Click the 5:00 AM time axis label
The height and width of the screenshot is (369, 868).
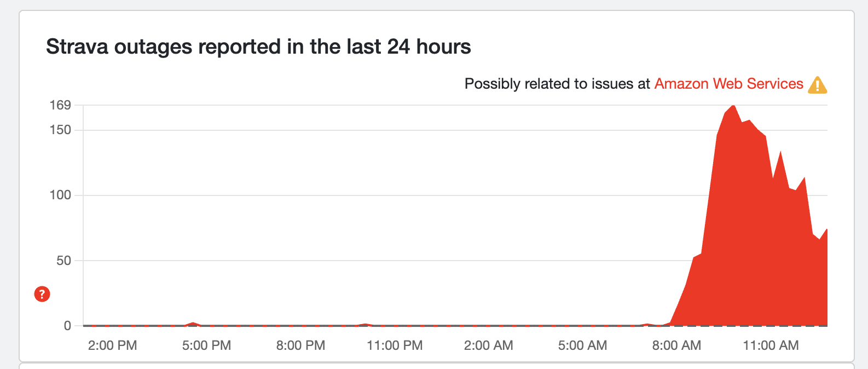tap(582, 345)
